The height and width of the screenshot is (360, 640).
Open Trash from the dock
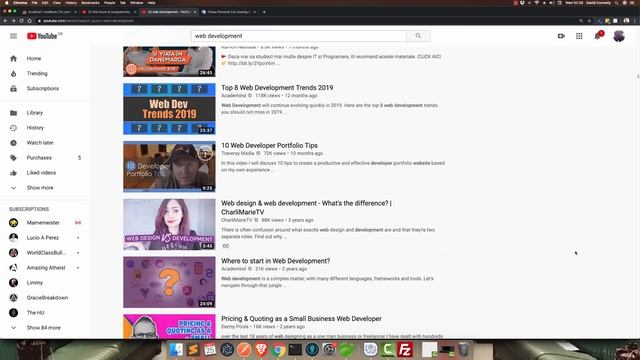point(464,349)
